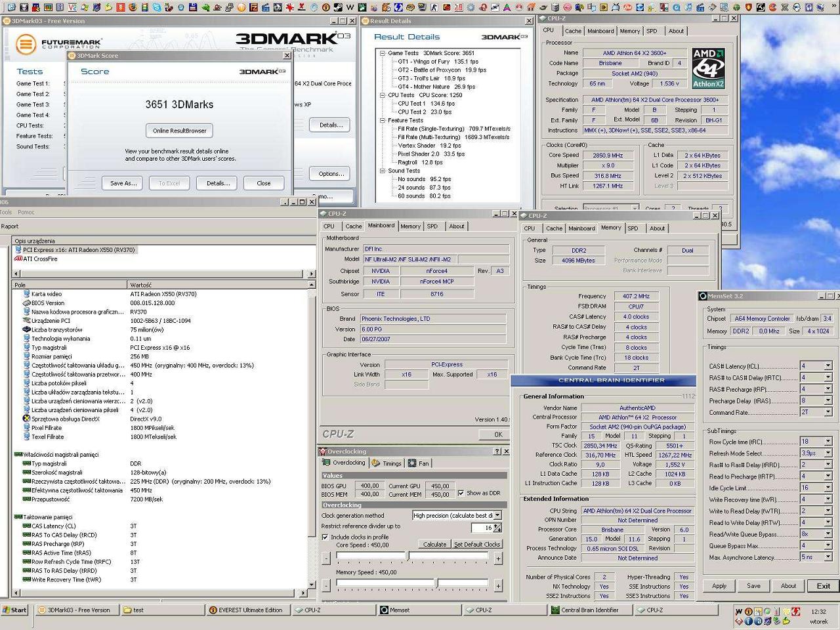This screenshot has width=840, height=630.
Task: Click the AMD Athlon 64 X2 logo in CPU-Z
Action: coord(708,68)
